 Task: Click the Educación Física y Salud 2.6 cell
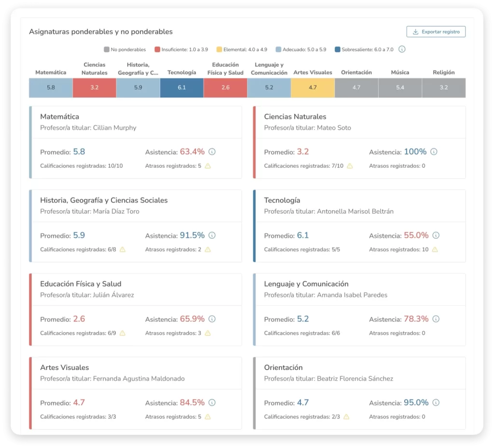(x=225, y=88)
